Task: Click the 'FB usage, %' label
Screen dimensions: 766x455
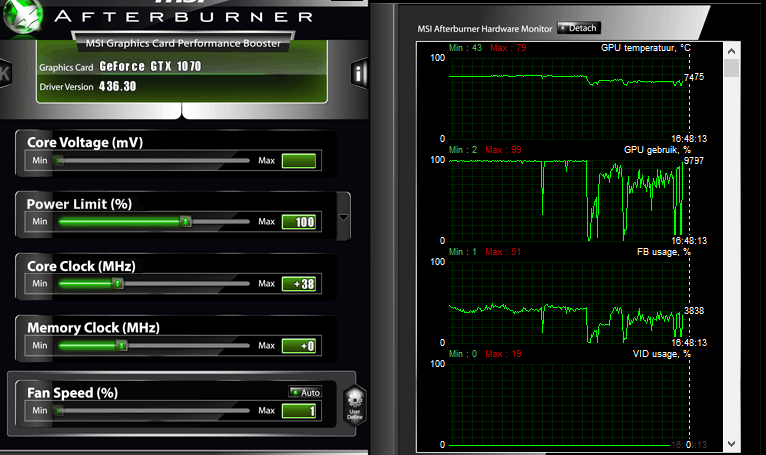Action: pos(663,252)
